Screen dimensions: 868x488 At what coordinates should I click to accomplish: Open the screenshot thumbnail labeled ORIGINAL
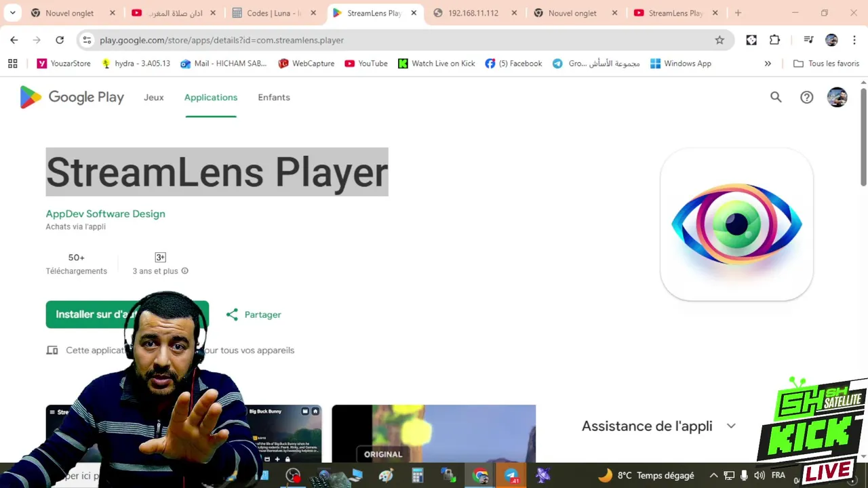(x=433, y=434)
